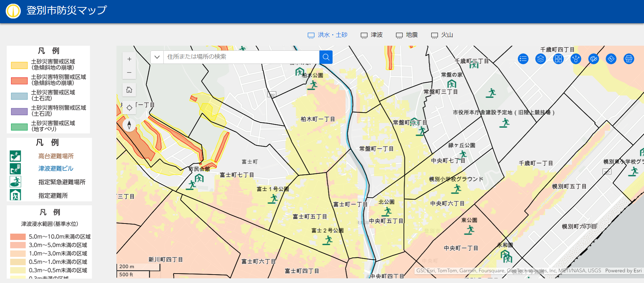
Task: Switch to the 地震 tab
Action: pos(407,35)
